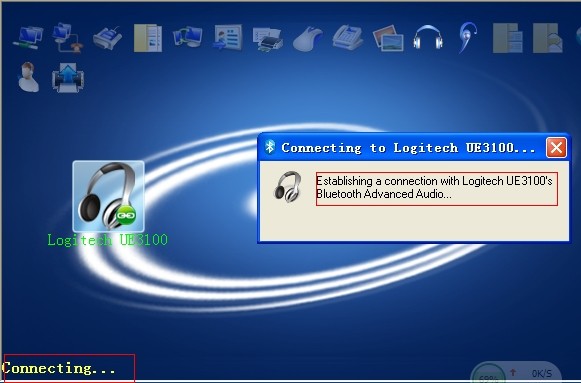Screen dimensions: 581x383
Task: Open the Bluetooth Fax service icon
Action: 348,37
